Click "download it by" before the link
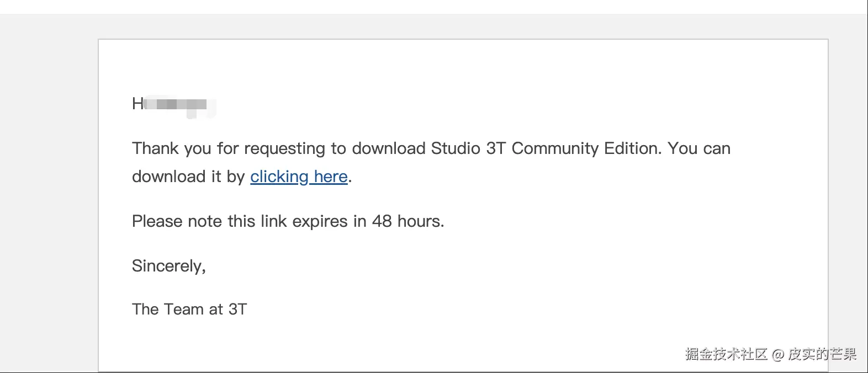This screenshot has width=868, height=373. click(188, 177)
